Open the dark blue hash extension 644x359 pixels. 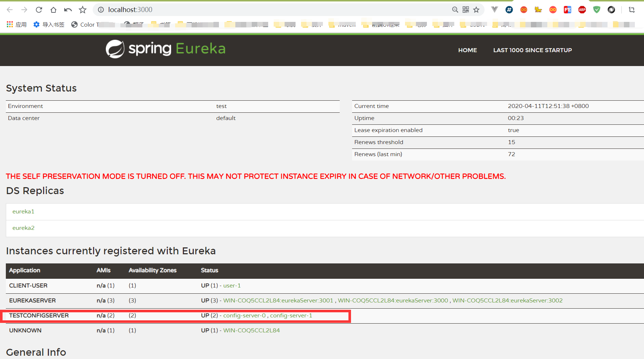tap(509, 10)
